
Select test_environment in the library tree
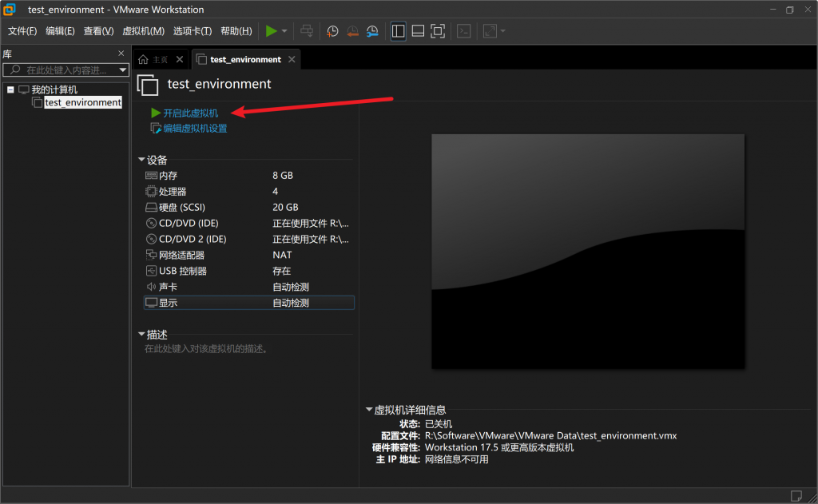pyautogui.click(x=83, y=102)
